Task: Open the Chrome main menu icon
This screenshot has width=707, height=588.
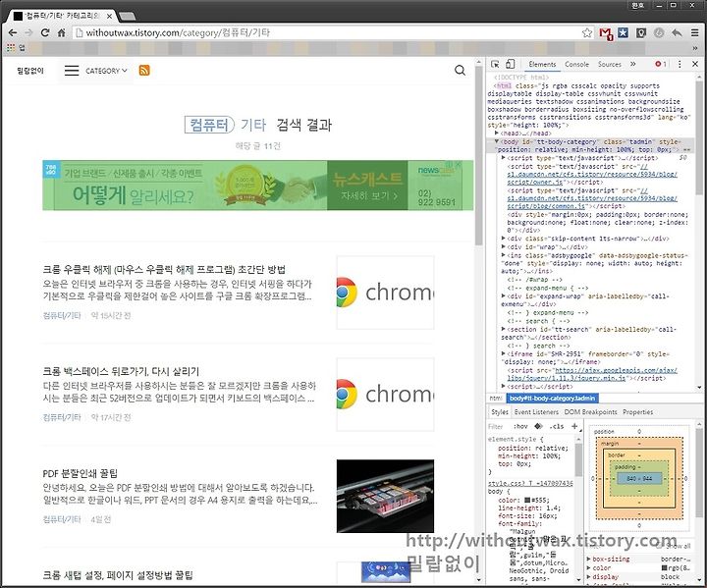Action: (695, 32)
